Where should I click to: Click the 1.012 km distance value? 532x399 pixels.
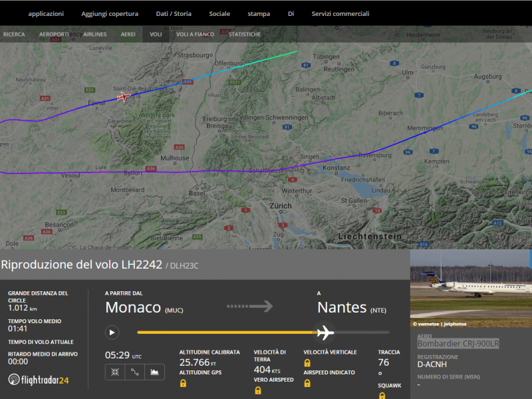pyautogui.click(x=23, y=308)
